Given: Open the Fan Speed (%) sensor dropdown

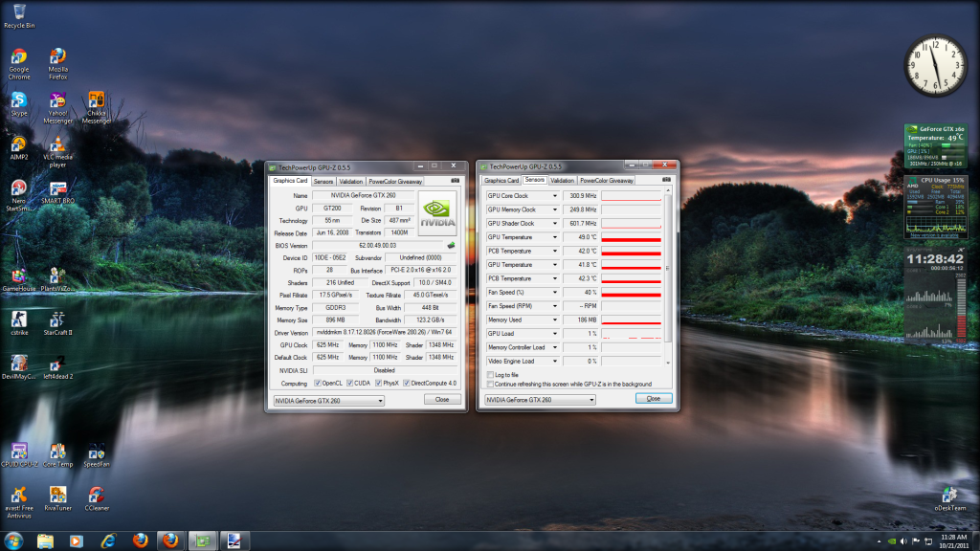Looking at the screenshot, I should [554, 292].
